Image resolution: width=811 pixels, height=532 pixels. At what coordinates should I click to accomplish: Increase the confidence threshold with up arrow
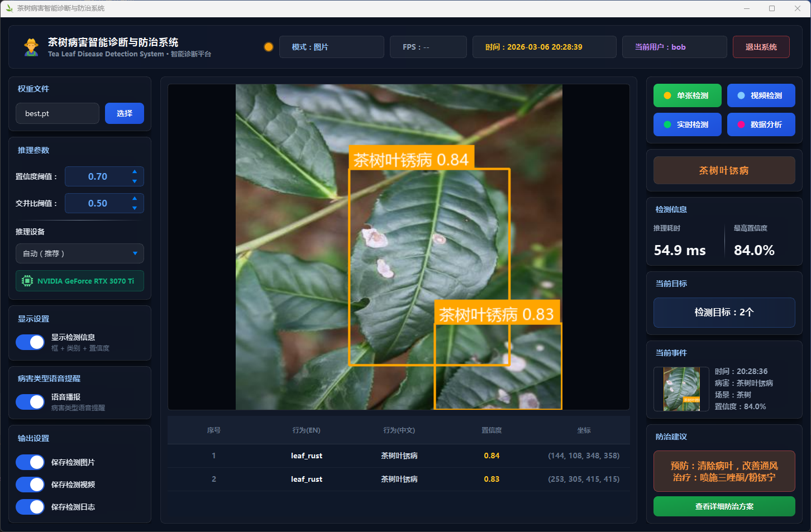pyautogui.click(x=135, y=171)
